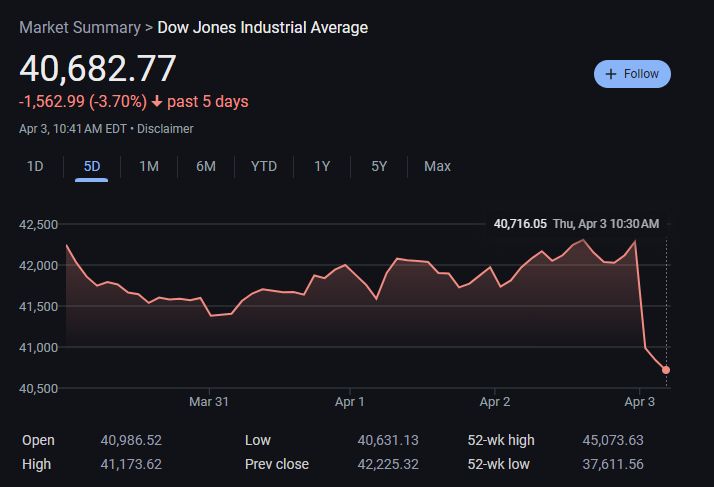This screenshot has height=487, width=714.
Task: Click the 'past 5 days' label
Action: 208,101
